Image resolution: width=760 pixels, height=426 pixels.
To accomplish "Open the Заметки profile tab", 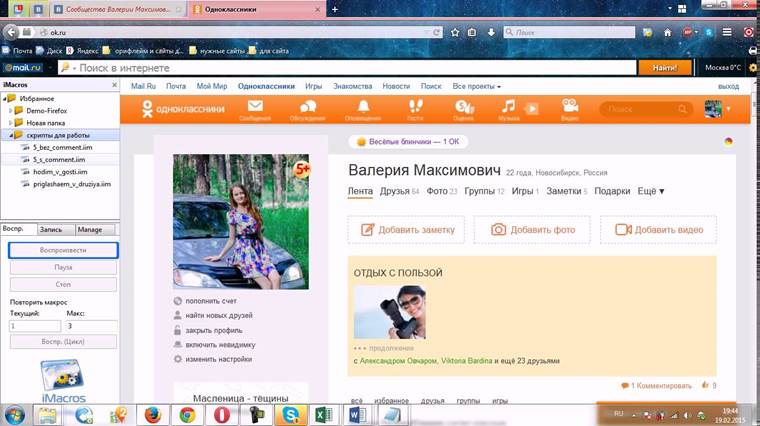I will (x=567, y=191).
